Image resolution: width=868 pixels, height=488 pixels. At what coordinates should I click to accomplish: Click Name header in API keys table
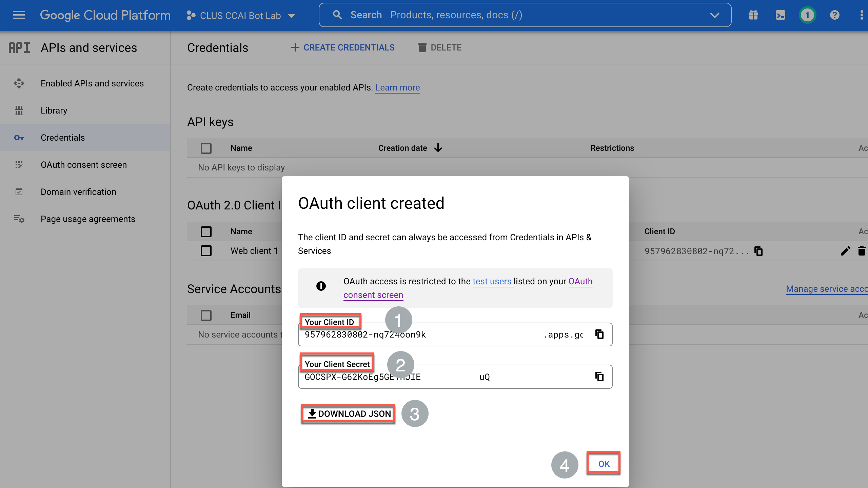click(x=241, y=148)
